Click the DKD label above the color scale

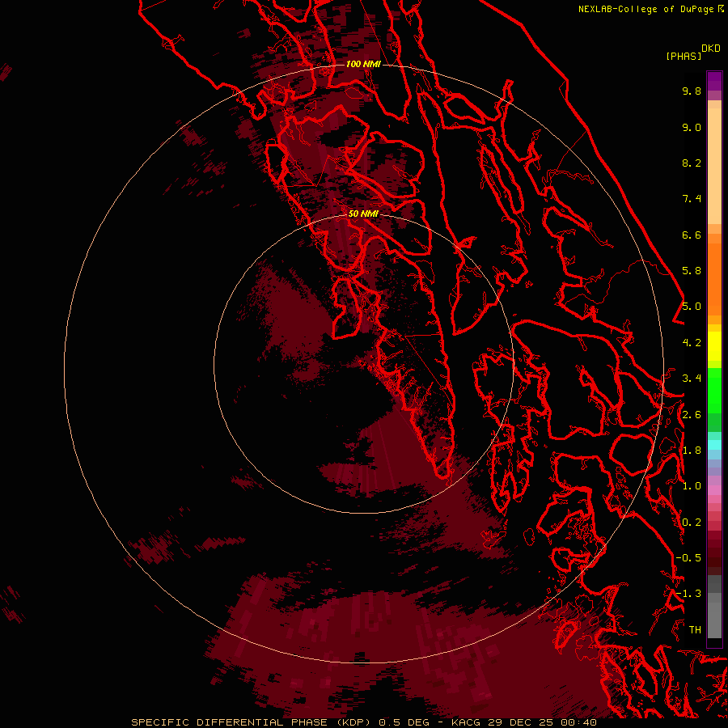tap(710, 48)
